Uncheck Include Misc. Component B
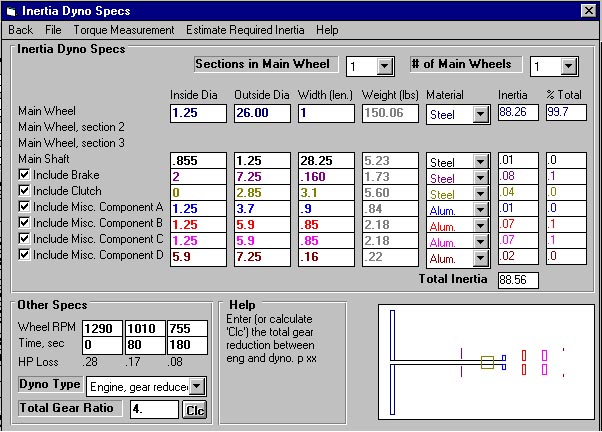The width and height of the screenshot is (602, 432). coord(24,223)
